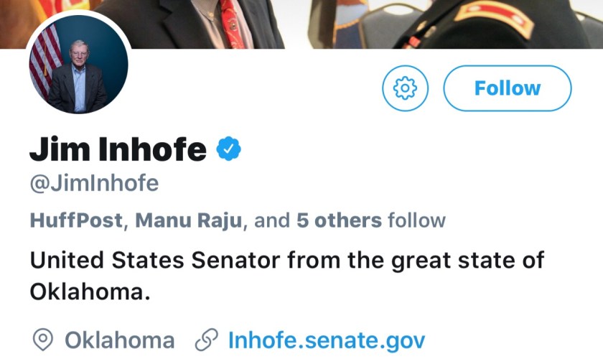Click "Oklahoma." ending the bio

90,291
